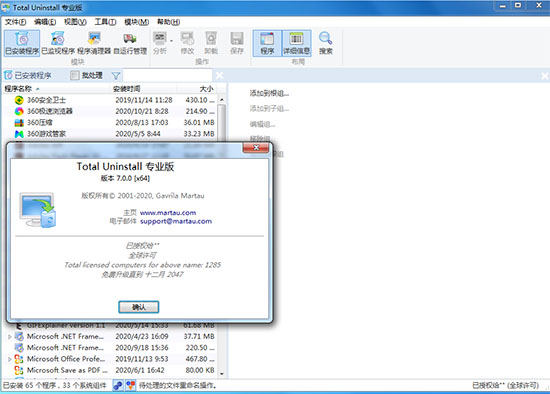Focus the program filter text field
550x394 pixels.
click(x=167, y=75)
